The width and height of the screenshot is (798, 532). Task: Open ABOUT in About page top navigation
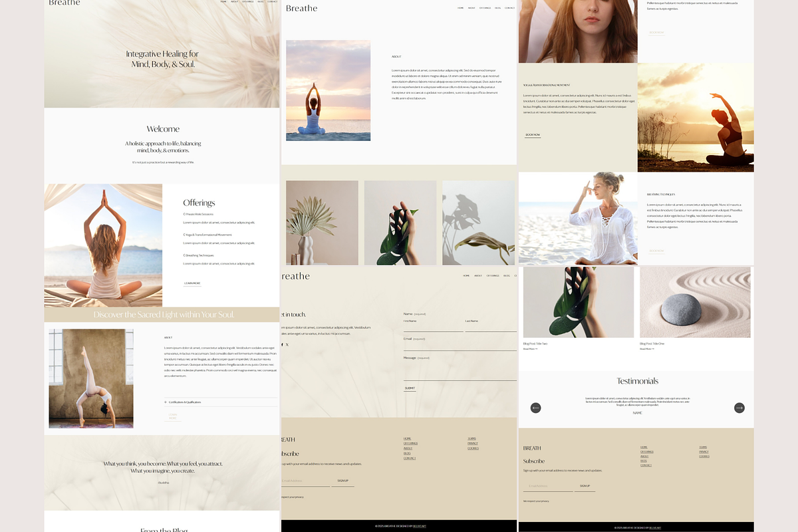click(471, 8)
